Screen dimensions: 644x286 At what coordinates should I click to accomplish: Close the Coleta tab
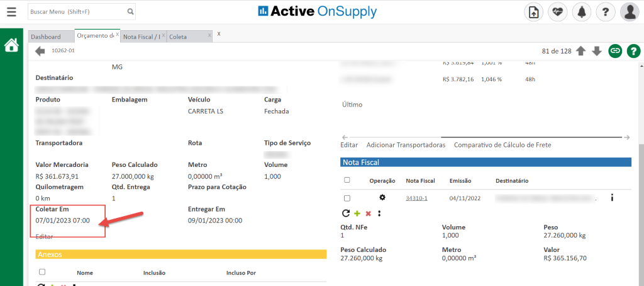[209, 36]
